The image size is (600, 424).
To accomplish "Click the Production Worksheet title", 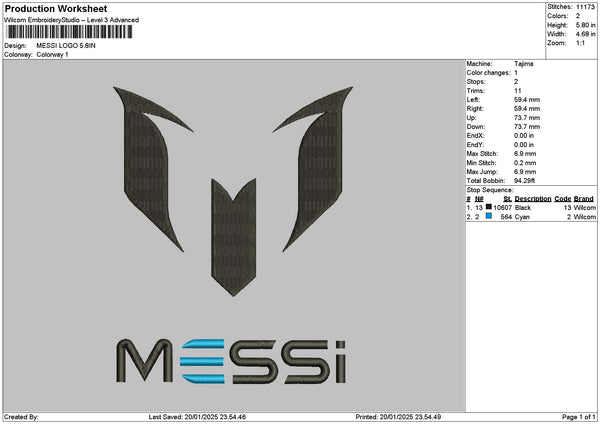I will point(56,8).
